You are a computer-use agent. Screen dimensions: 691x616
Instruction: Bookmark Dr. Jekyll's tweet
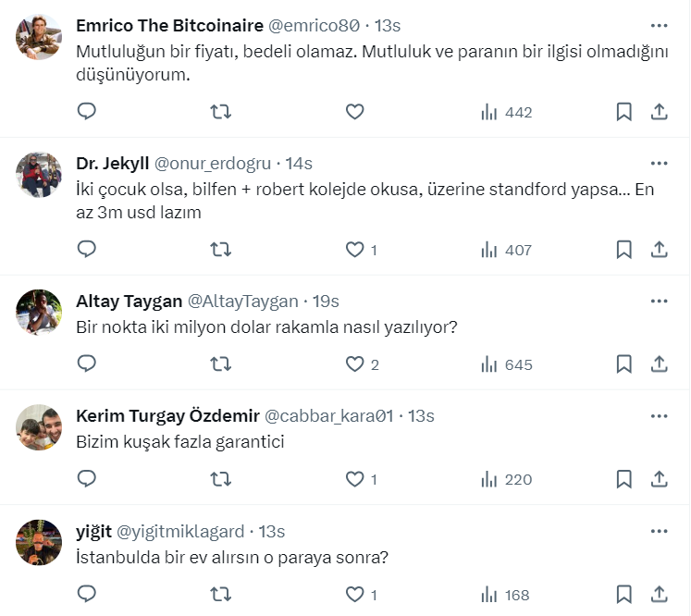(624, 249)
